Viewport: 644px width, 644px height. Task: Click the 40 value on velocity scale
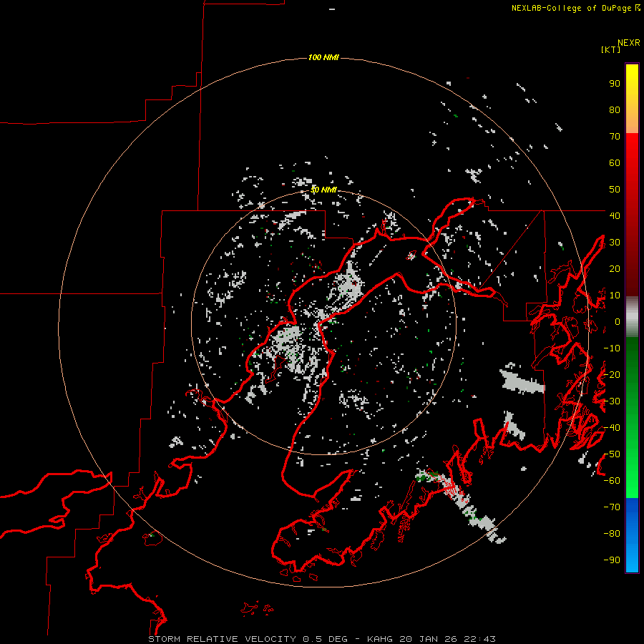[615, 215]
